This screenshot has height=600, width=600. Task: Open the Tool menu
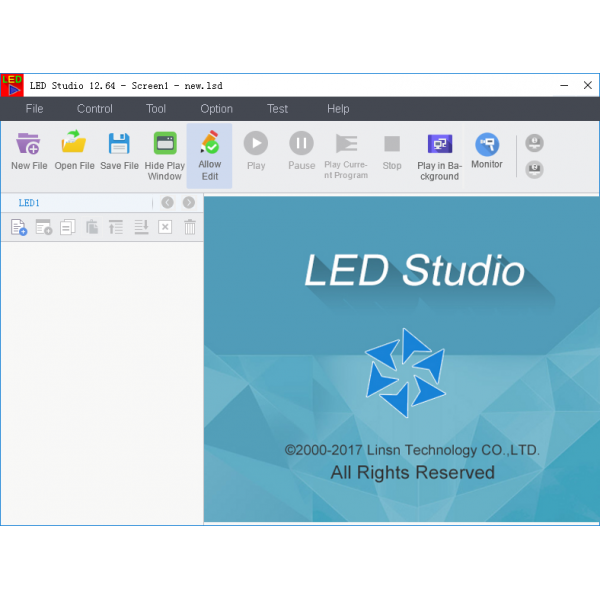pyautogui.click(x=156, y=109)
